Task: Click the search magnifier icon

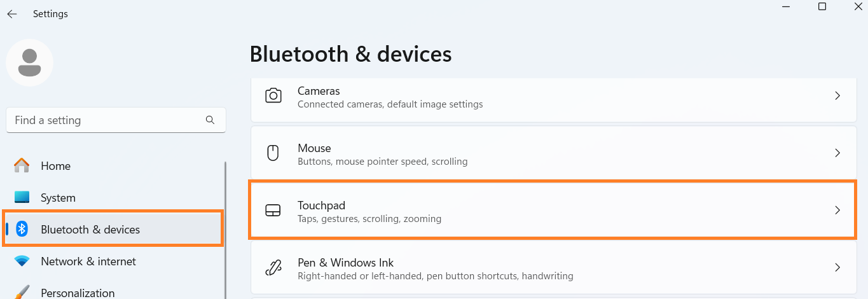Action: (210, 120)
